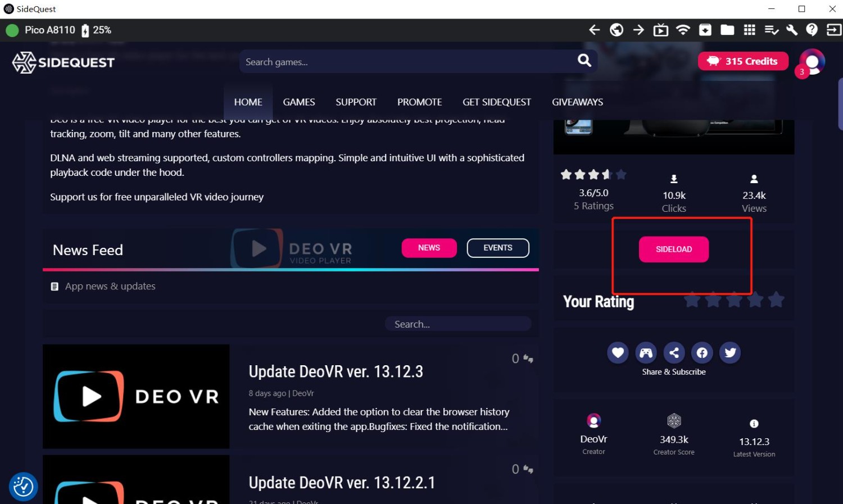This screenshot has height=504, width=843.
Task: Click the 315 Credits button
Action: coord(743,61)
